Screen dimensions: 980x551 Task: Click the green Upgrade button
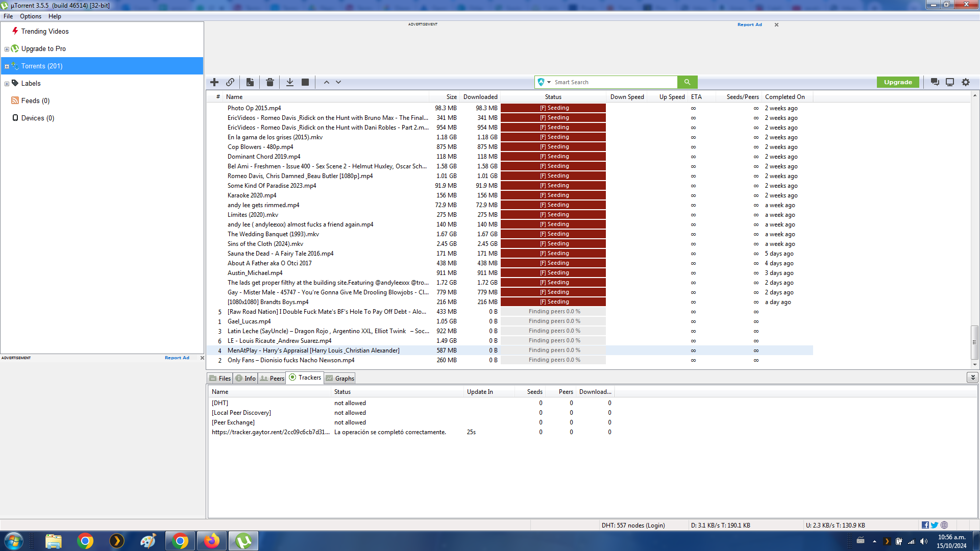pos(898,82)
